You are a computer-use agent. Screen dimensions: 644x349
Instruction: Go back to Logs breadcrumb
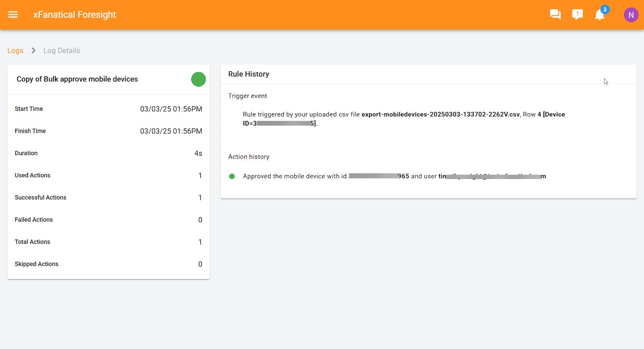click(15, 50)
